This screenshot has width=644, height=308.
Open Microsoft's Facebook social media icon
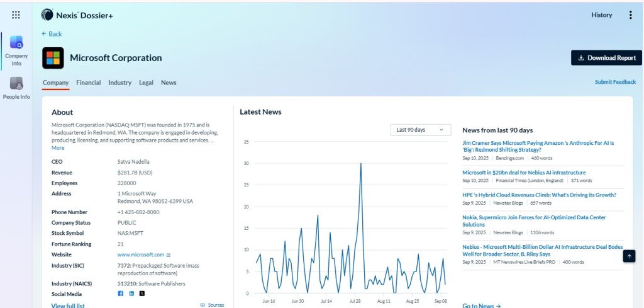120,294
